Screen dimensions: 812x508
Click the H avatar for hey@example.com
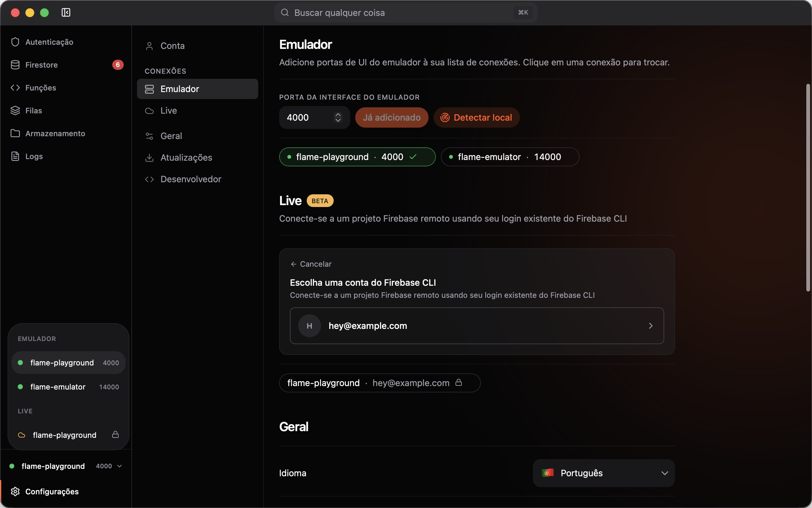309,325
